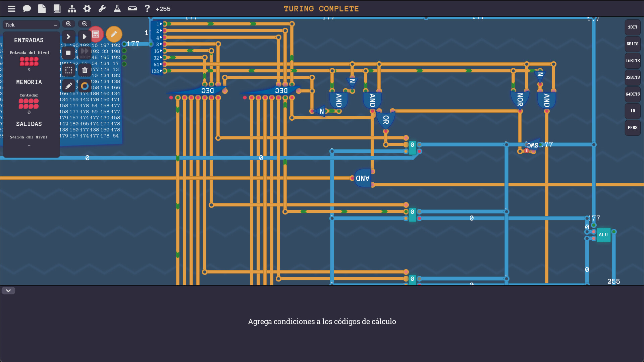Stop the simulation with the square button

pos(68,53)
